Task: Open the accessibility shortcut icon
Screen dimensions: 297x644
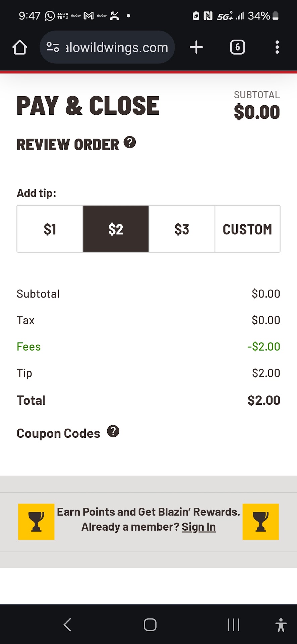Action: (281, 625)
